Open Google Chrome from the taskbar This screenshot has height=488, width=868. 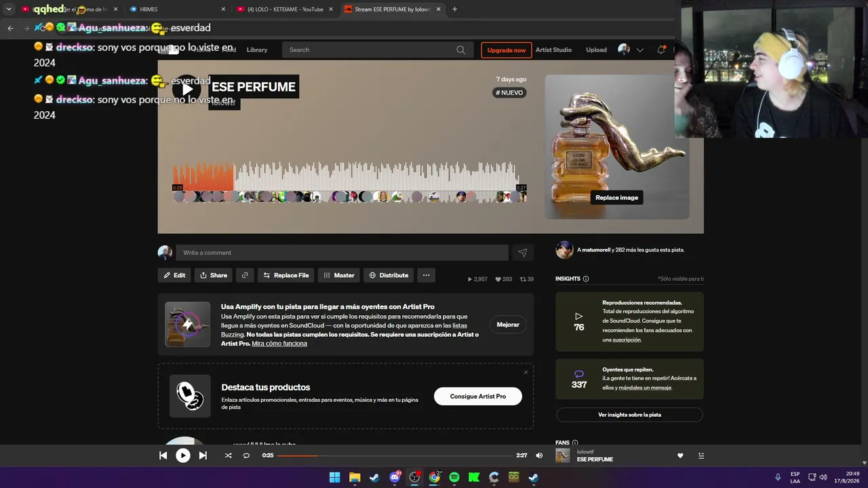[434, 477]
